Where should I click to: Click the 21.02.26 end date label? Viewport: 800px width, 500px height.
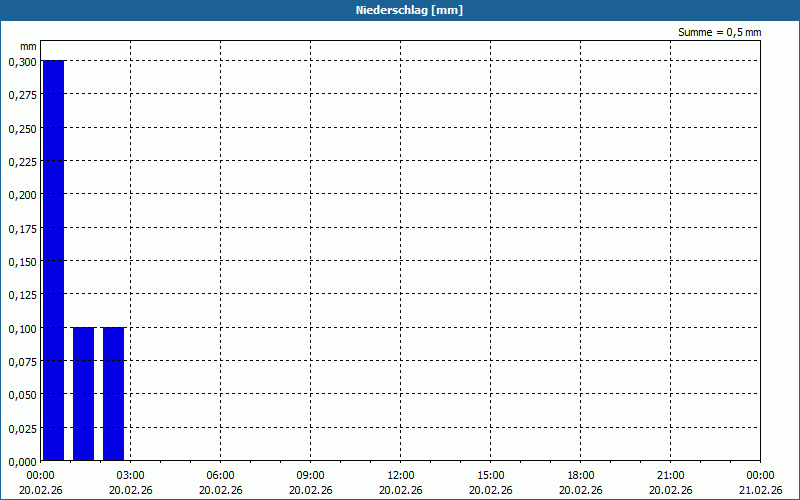(x=760, y=490)
